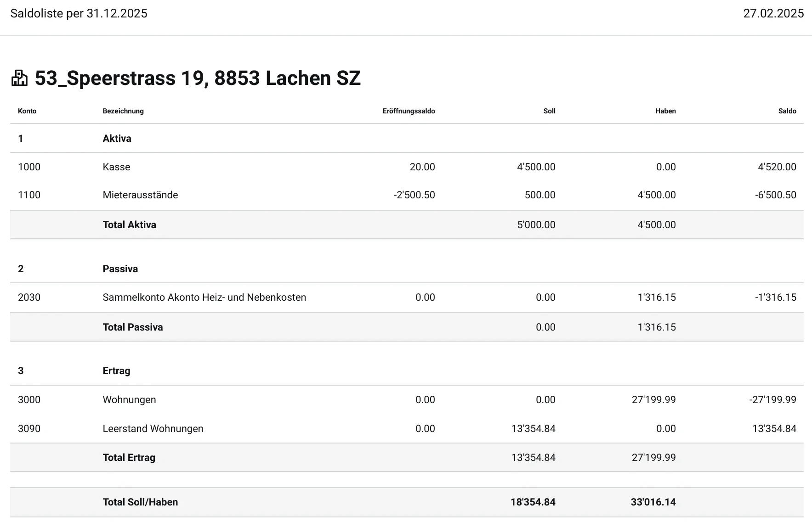
Task: Select account number 2030
Action: tap(29, 297)
